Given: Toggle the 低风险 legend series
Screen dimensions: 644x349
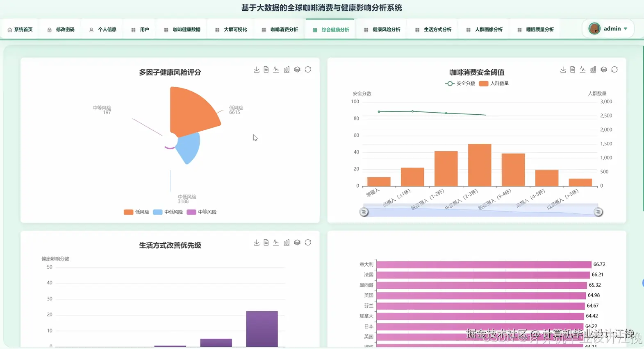Looking at the screenshot, I should 137,212.
